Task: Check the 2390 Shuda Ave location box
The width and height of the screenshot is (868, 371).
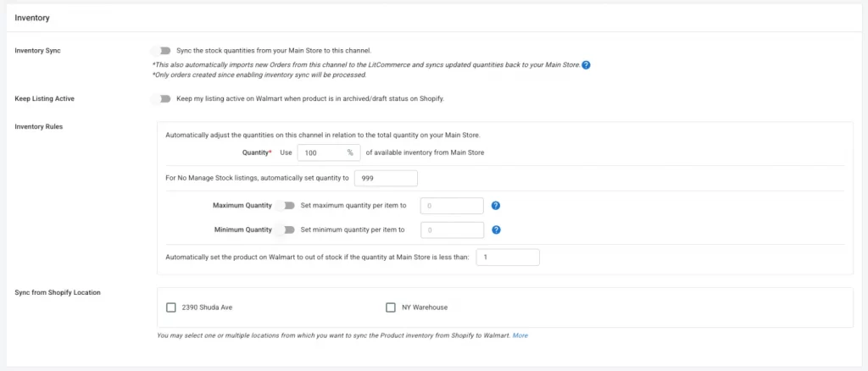Action: coord(171,307)
